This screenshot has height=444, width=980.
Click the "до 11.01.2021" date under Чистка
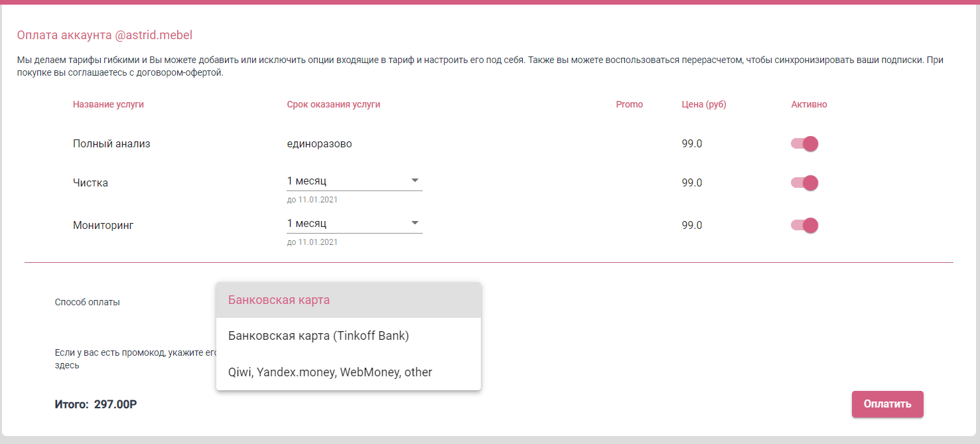tap(312, 199)
